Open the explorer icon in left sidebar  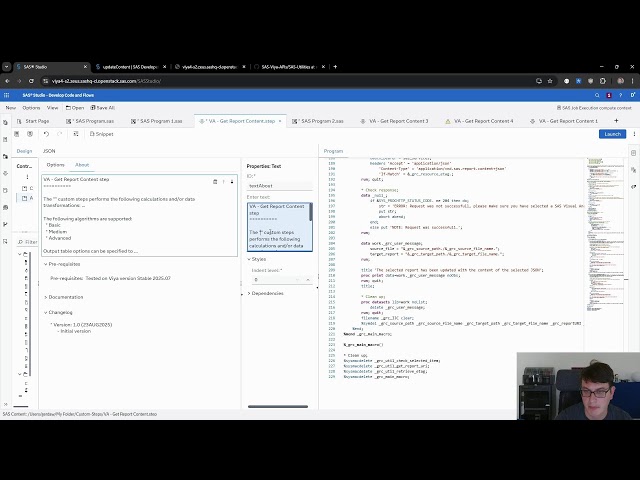[5, 156]
